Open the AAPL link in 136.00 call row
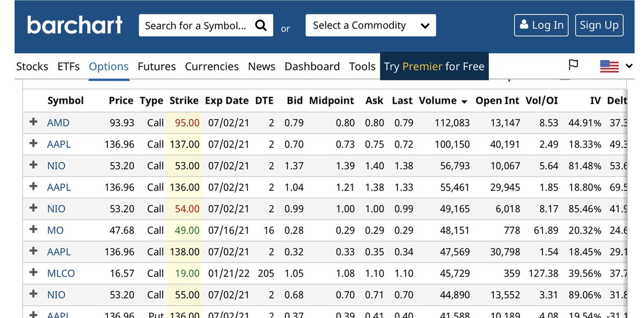The image size is (644, 318). click(x=59, y=187)
